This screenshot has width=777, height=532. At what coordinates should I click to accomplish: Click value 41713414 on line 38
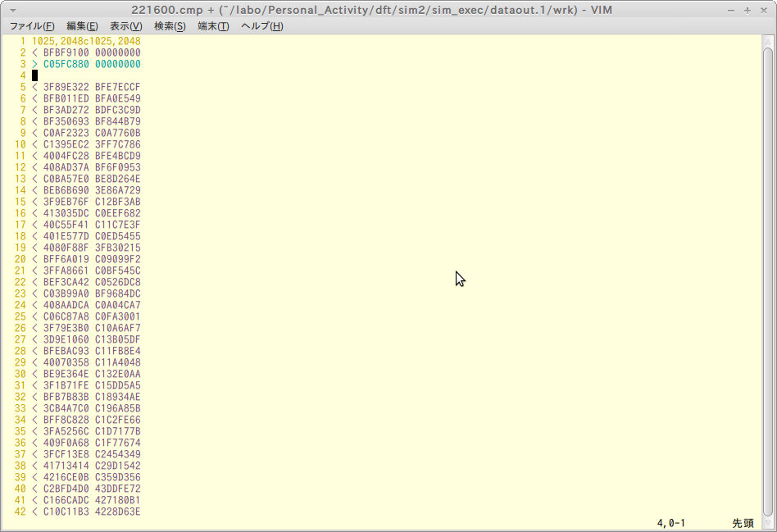[66, 466]
